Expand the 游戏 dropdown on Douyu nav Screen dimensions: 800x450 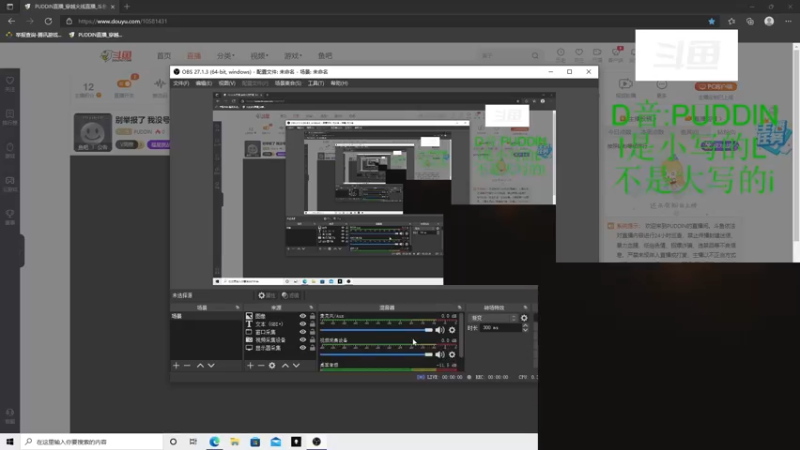pyautogui.click(x=293, y=56)
